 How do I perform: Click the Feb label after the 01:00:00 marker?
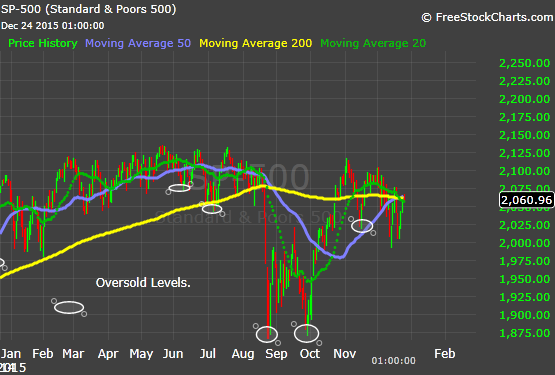point(445,354)
